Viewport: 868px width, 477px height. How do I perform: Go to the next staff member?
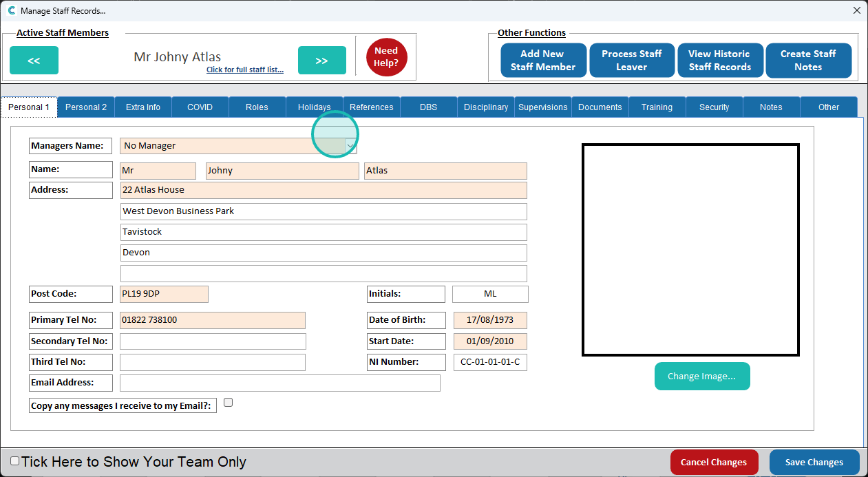click(x=321, y=61)
